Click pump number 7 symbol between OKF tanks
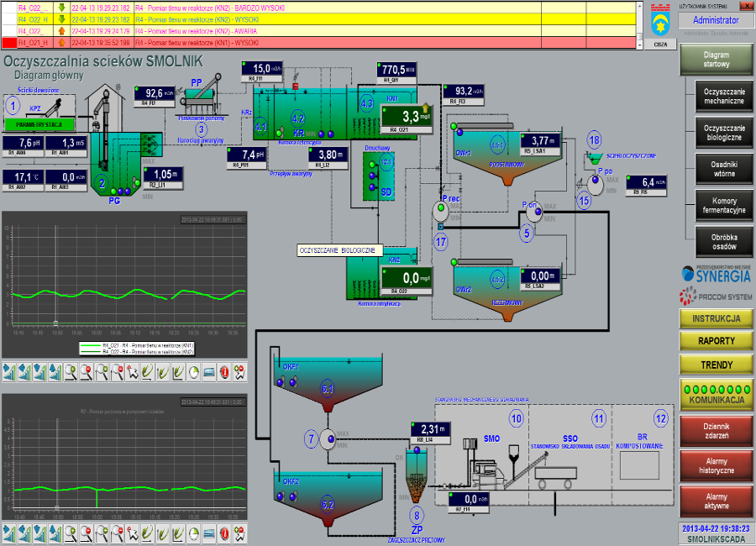Screen dimensions: 756x546 [328, 439]
